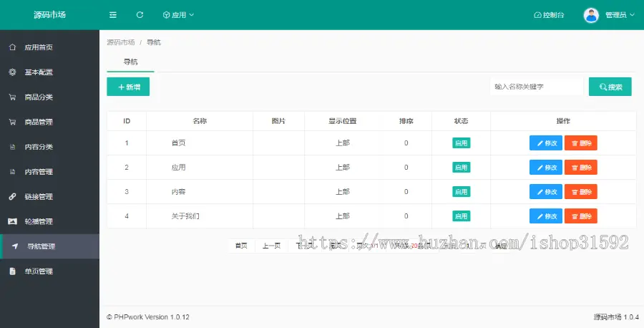Open the 应用 dropdown in header
The image size is (644, 328).
[178, 15]
